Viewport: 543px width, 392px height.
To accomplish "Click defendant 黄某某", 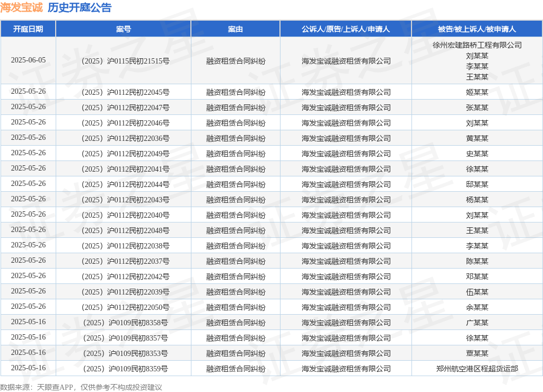I will click(x=477, y=138).
